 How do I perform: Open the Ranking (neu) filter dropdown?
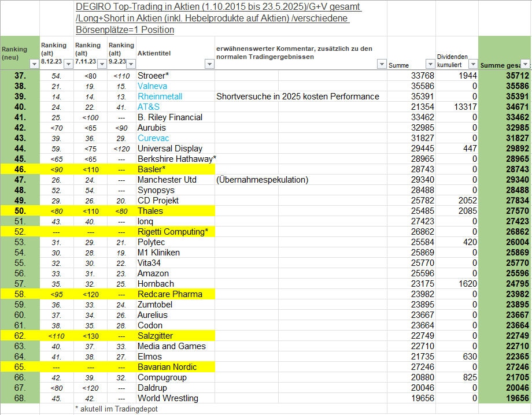click(x=34, y=64)
